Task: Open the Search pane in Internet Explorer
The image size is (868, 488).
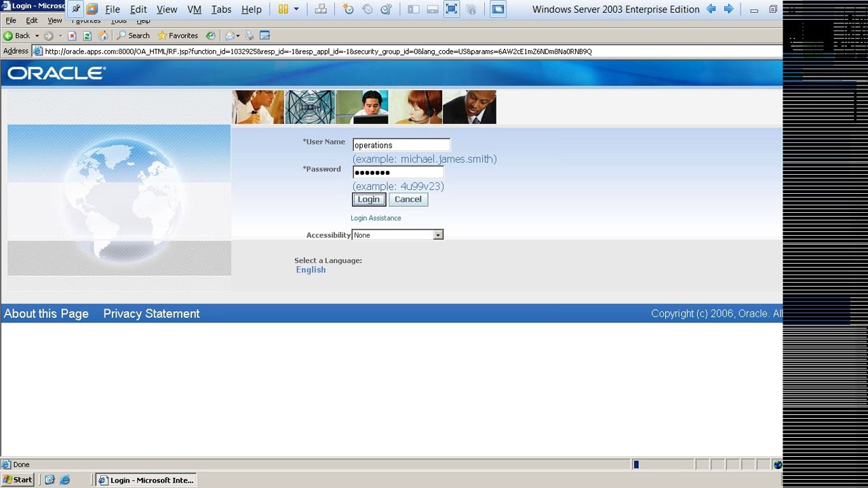Action: (x=134, y=36)
